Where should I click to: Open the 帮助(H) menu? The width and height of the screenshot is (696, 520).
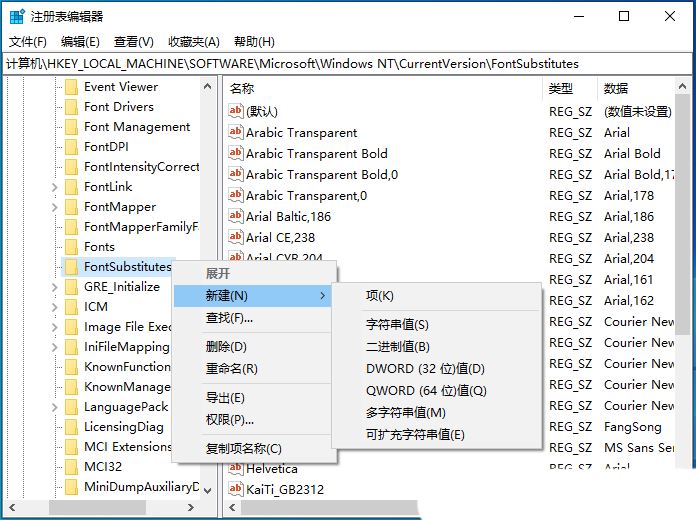point(254,42)
